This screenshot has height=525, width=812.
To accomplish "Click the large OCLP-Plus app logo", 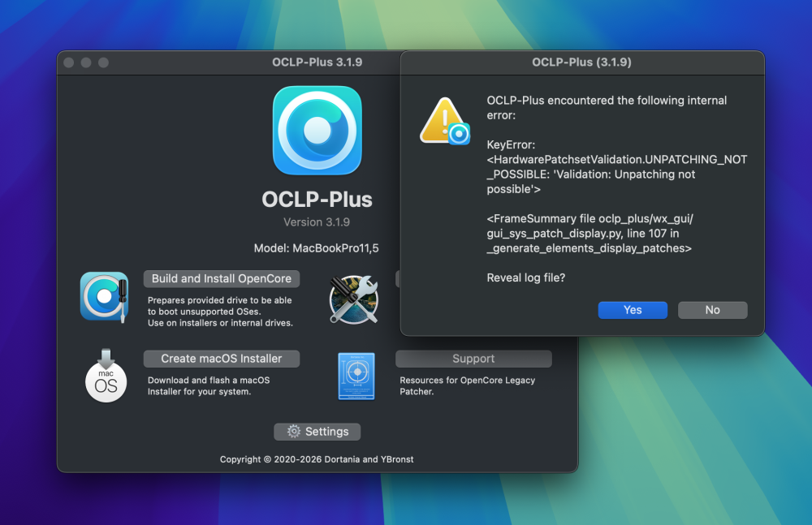I will pos(317,131).
